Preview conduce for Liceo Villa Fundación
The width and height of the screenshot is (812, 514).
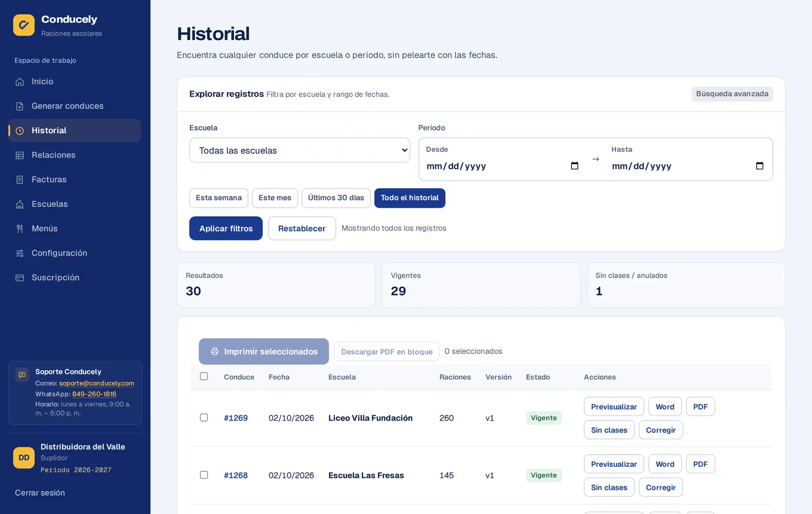click(614, 407)
